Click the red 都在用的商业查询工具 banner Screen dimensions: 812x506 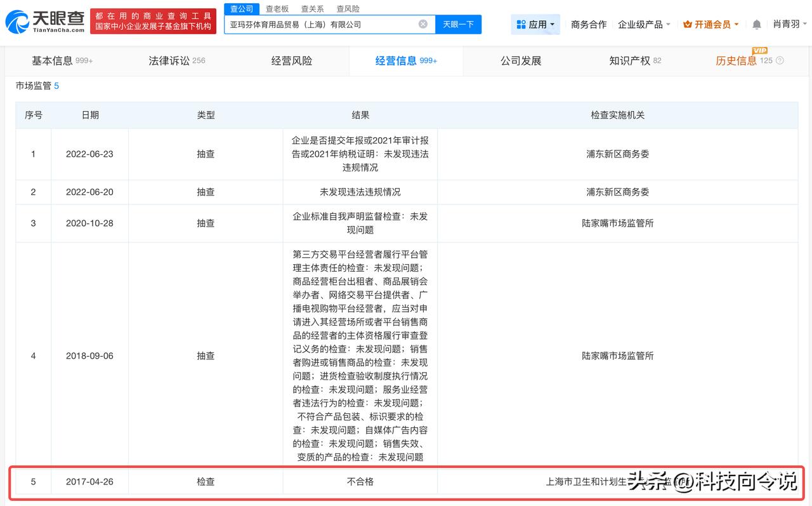(153, 22)
